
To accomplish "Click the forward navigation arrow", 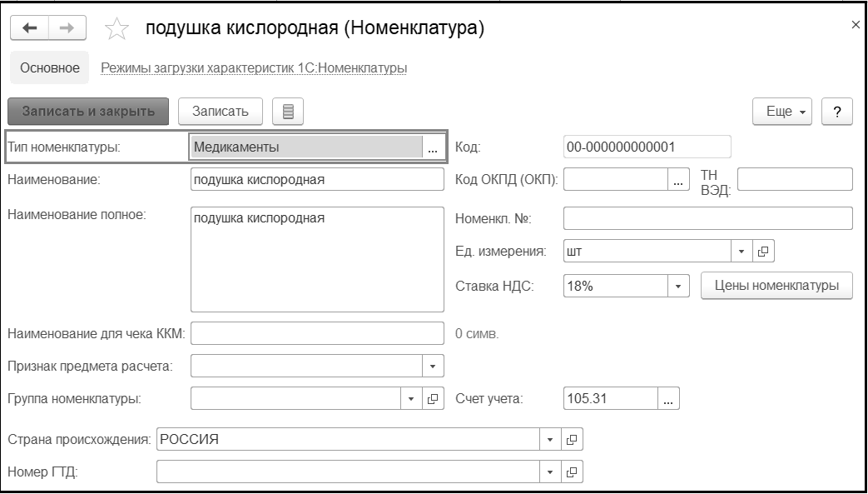I will click(x=66, y=28).
